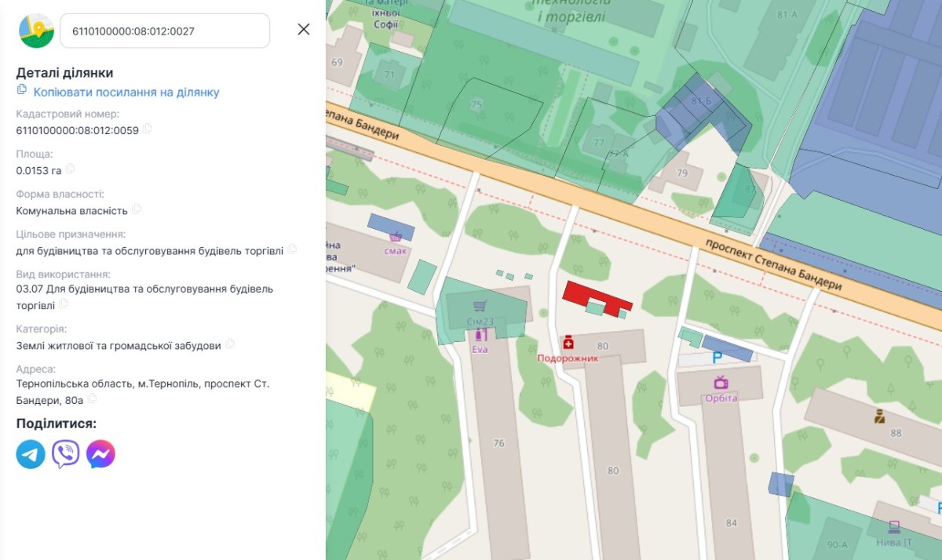
Task: Share the parcel via Telegram
Action: coord(31,454)
